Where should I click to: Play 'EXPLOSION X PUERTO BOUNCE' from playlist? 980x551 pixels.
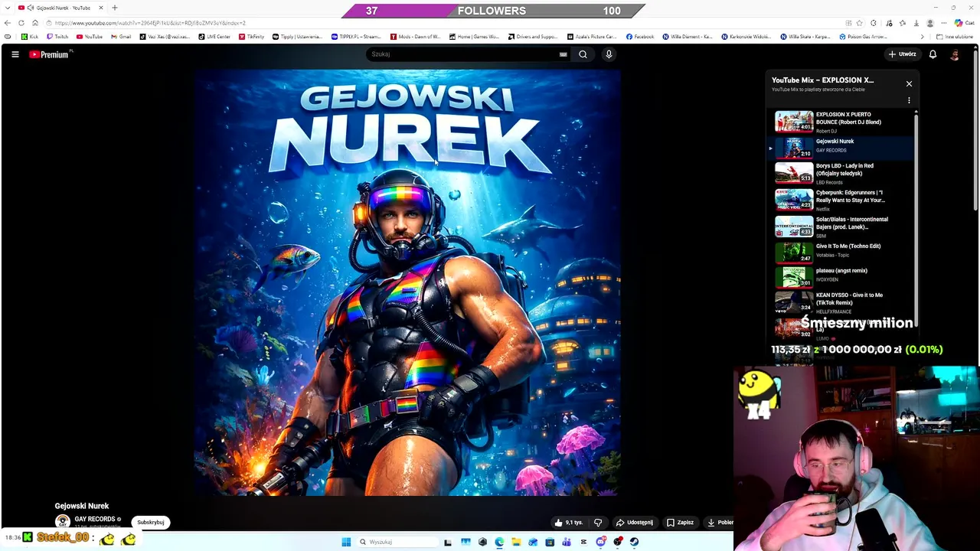tap(841, 122)
